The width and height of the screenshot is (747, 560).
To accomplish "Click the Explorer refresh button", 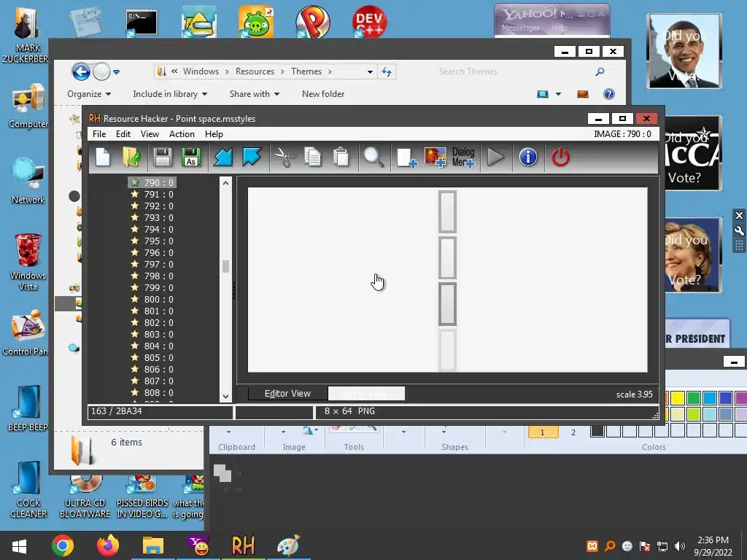I will click(x=387, y=72).
